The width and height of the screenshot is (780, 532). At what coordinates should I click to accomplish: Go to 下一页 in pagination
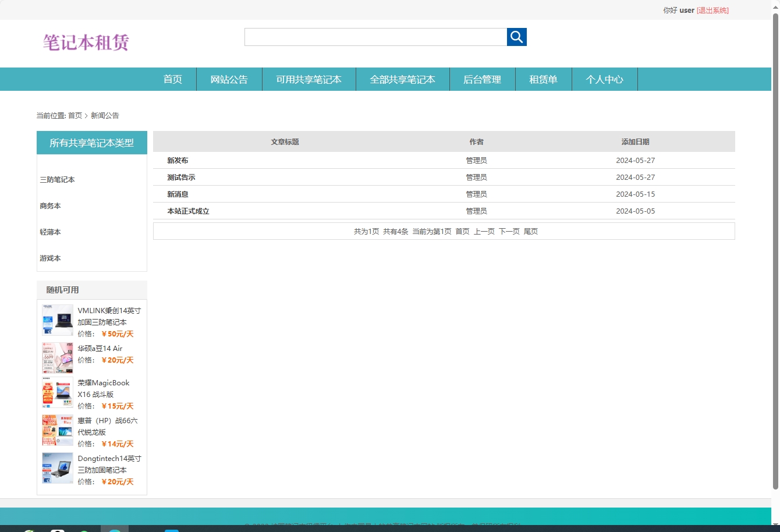click(509, 232)
